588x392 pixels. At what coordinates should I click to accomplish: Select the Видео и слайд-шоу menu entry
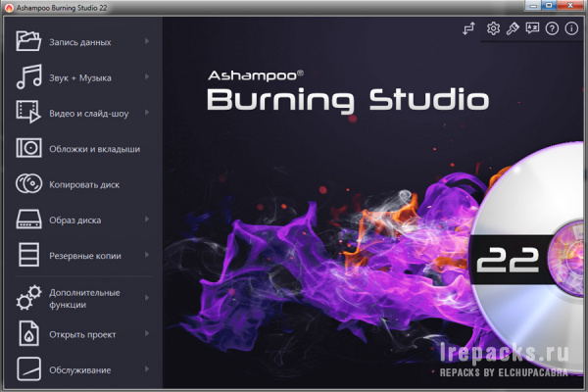pos(83,113)
